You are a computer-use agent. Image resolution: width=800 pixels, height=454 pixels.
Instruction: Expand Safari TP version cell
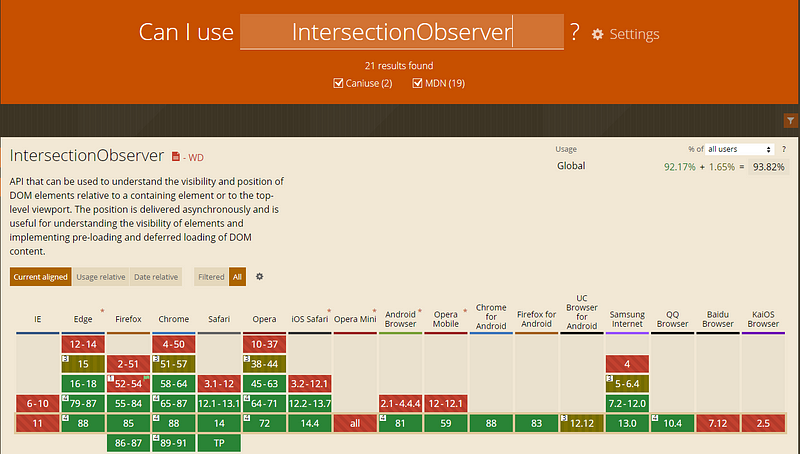point(218,443)
